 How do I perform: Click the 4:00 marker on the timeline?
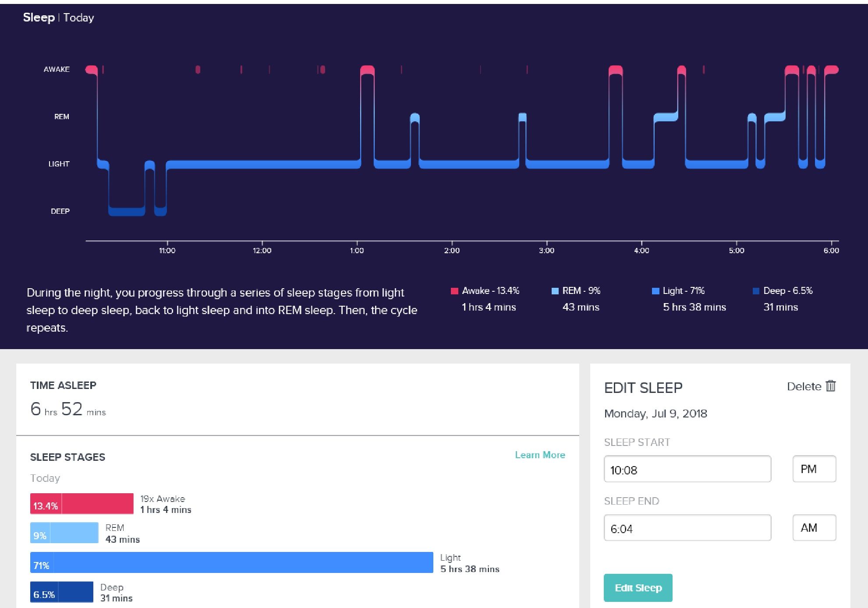click(x=641, y=250)
